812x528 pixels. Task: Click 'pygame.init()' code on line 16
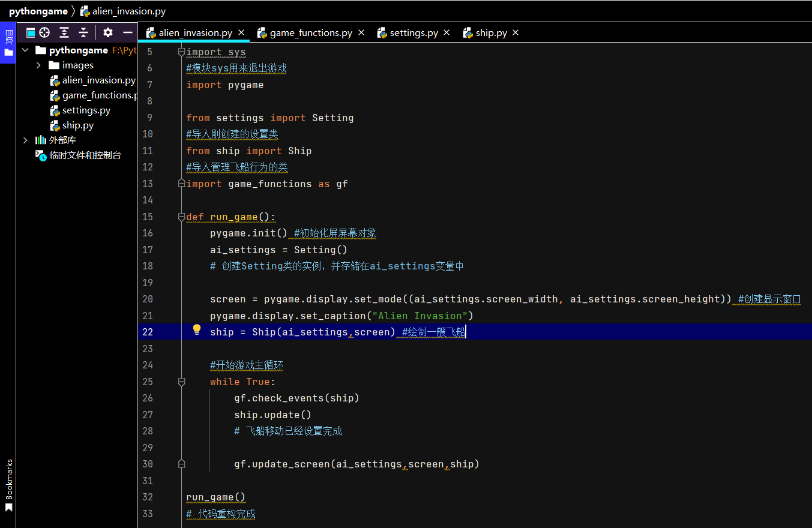249,233
